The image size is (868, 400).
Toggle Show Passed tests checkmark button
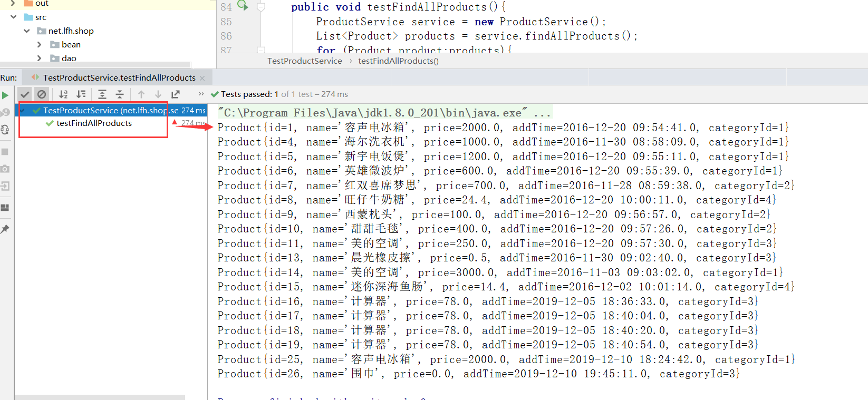coord(25,94)
